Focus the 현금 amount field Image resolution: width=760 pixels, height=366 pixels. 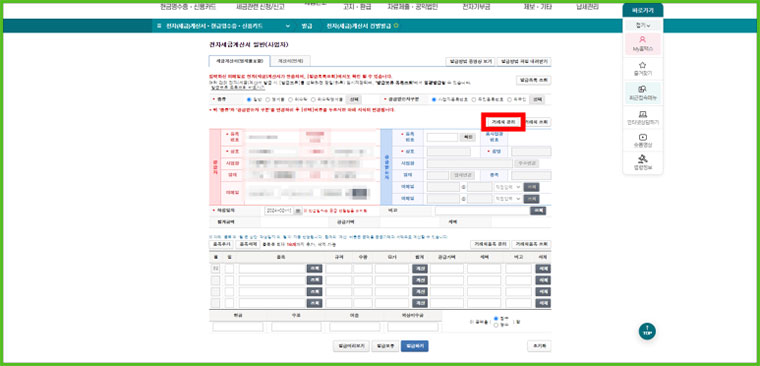coord(238,327)
